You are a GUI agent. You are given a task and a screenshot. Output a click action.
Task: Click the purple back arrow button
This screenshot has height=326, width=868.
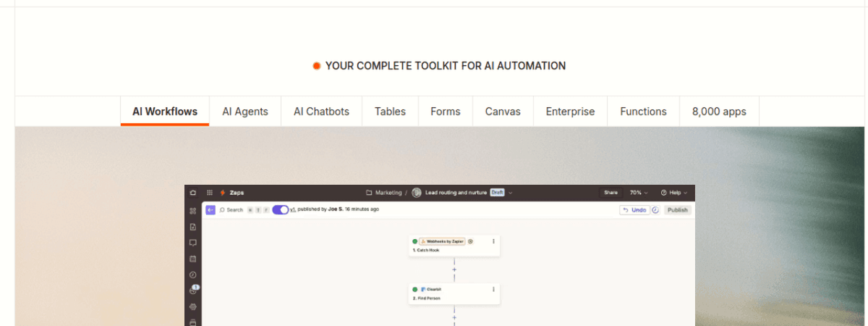(x=210, y=209)
